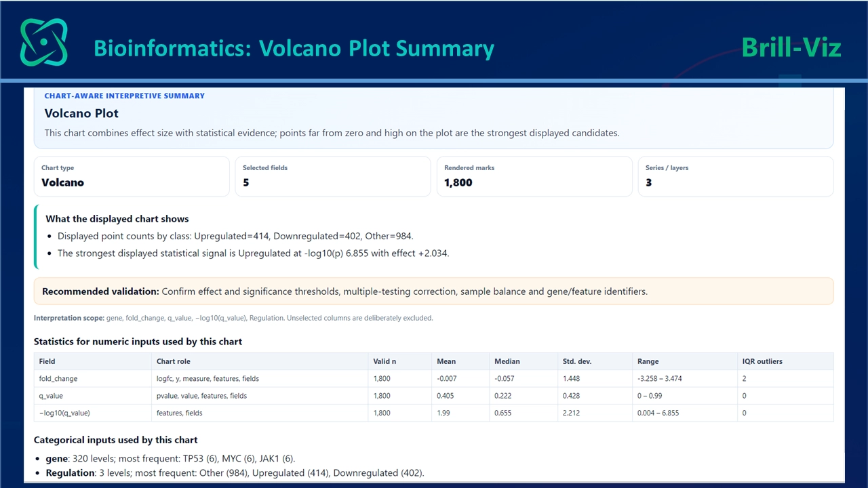The height and width of the screenshot is (488, 868).
Task: Click the Regulation 3 levels bullet
Action: tap(235, 472)
